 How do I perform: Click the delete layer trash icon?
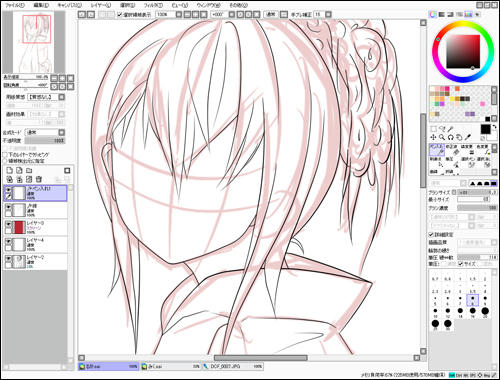tap(39, 179)
